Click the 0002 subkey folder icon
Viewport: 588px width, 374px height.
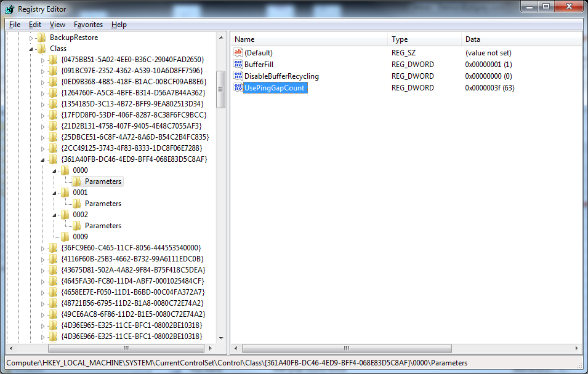pyautogui.click(x=65, y=214)
